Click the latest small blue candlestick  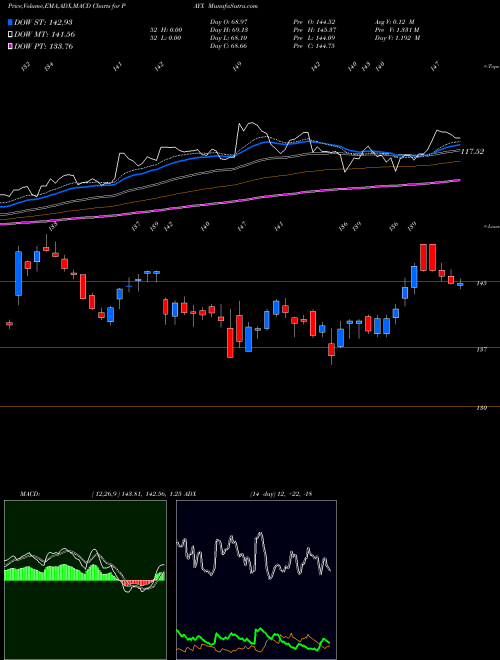click(460, 285)
